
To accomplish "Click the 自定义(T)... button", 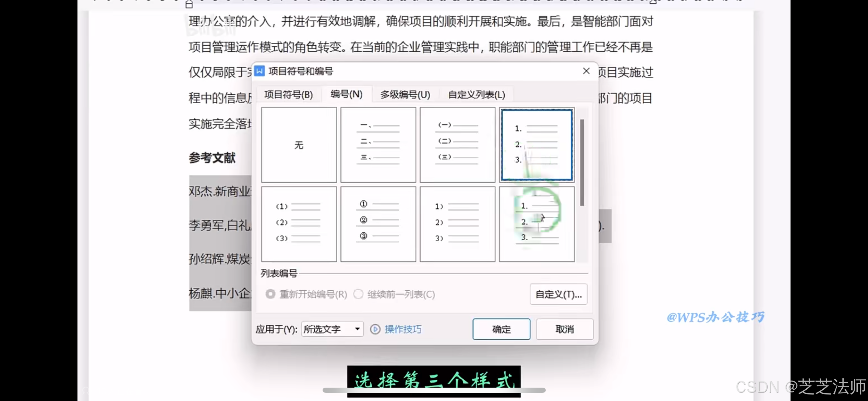I will tap(558, 294).
